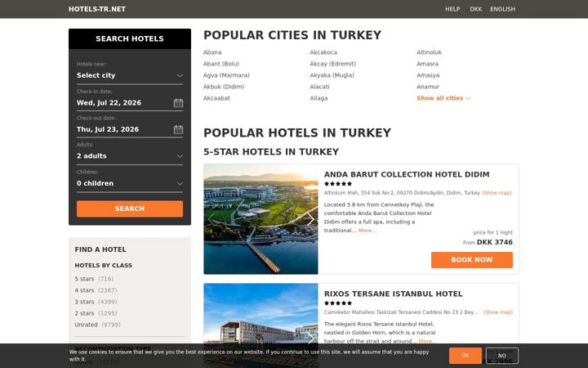Open the check-in date calendar icon
Screen dimensions: 588x368
pyautogui.click(x=178, y=103)
